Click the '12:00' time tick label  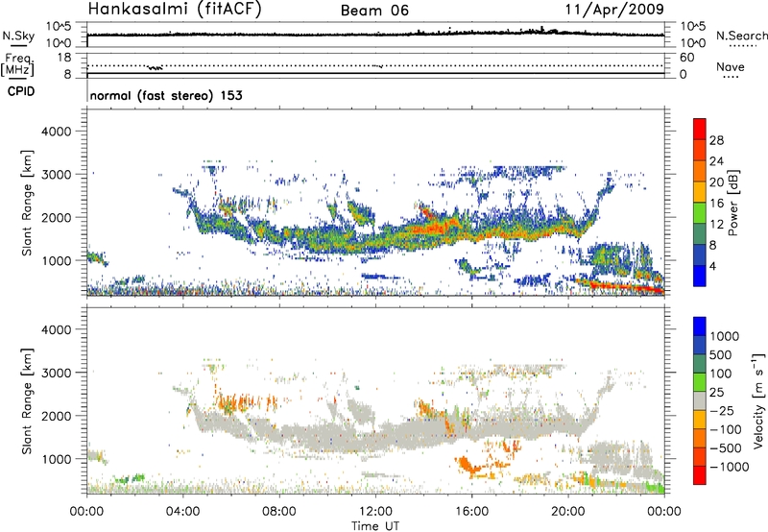375,512
